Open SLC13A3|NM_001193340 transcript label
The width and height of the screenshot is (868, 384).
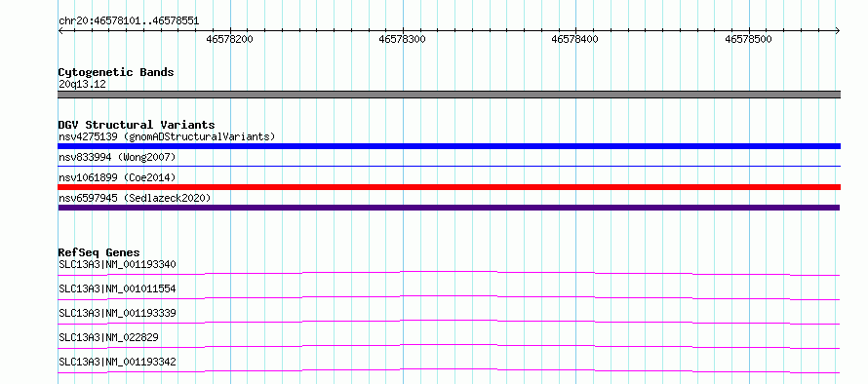pos(117,264)
